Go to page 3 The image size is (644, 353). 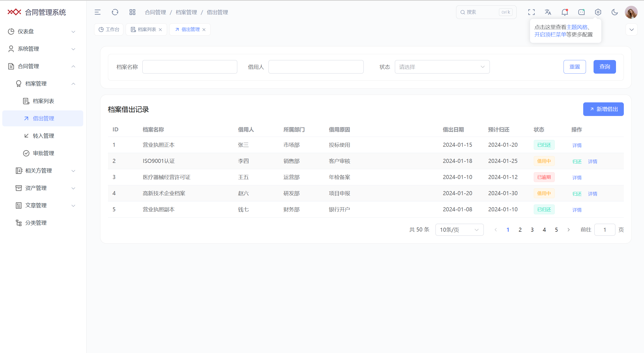[532, 230]
